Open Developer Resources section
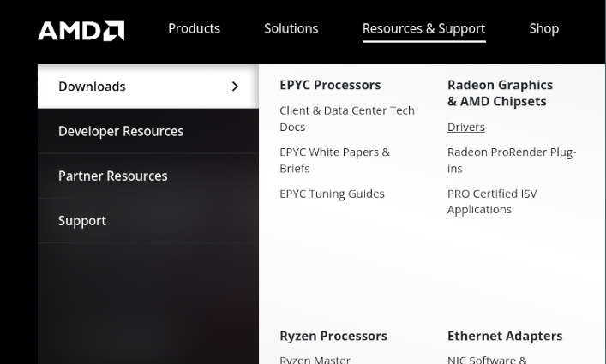 point(148,131)
